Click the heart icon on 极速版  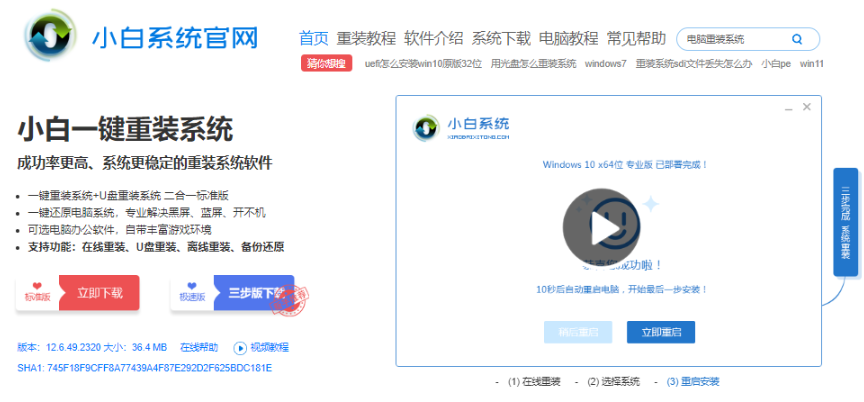tap(192, 286)
